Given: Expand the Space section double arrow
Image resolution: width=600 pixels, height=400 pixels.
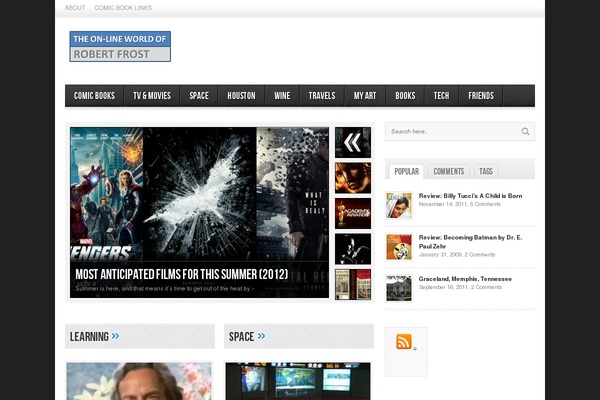Looking at the screenshot, I should [x=261, y=336].
